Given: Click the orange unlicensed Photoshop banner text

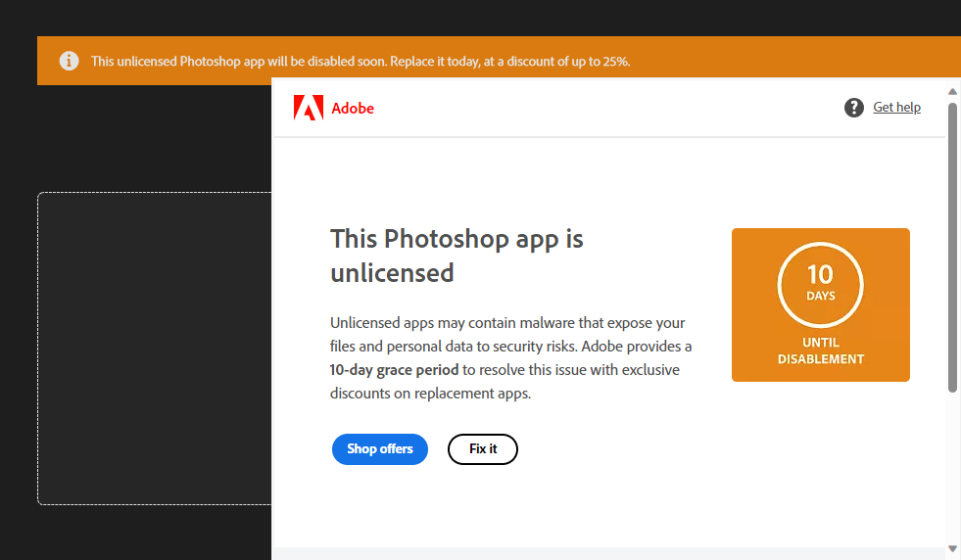Looking at the screenshot, I should tap(360, 61).
